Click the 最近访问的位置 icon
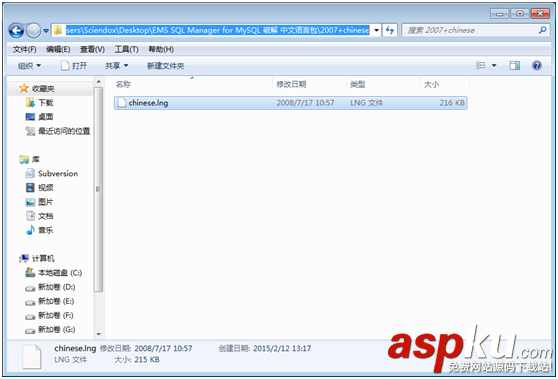This screenshot has height=379, width=558. [30, 131]
